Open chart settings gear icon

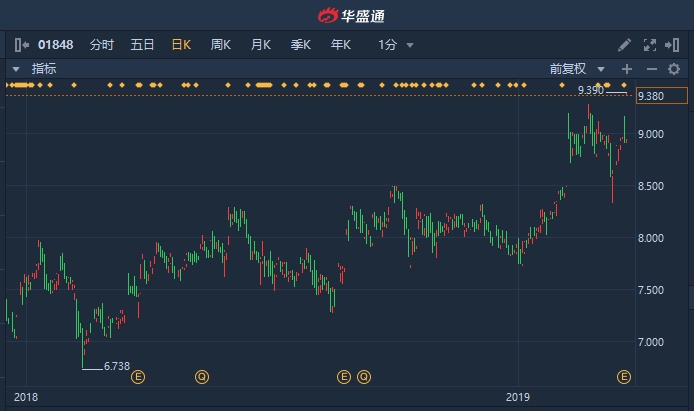674,69
